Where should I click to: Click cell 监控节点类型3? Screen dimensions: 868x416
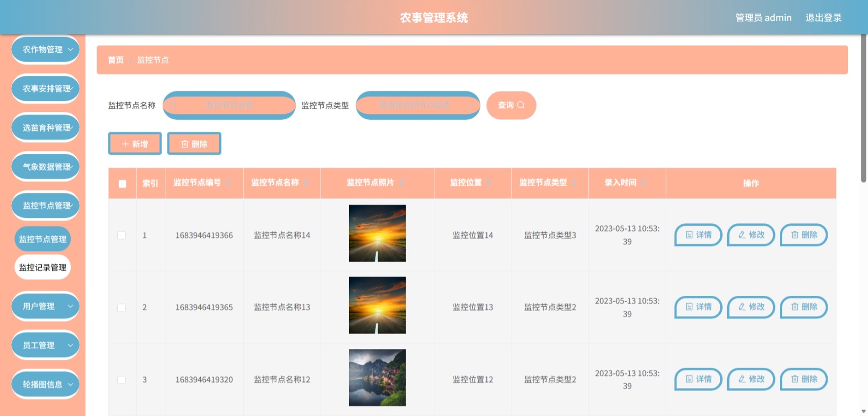tap(550, 235)
